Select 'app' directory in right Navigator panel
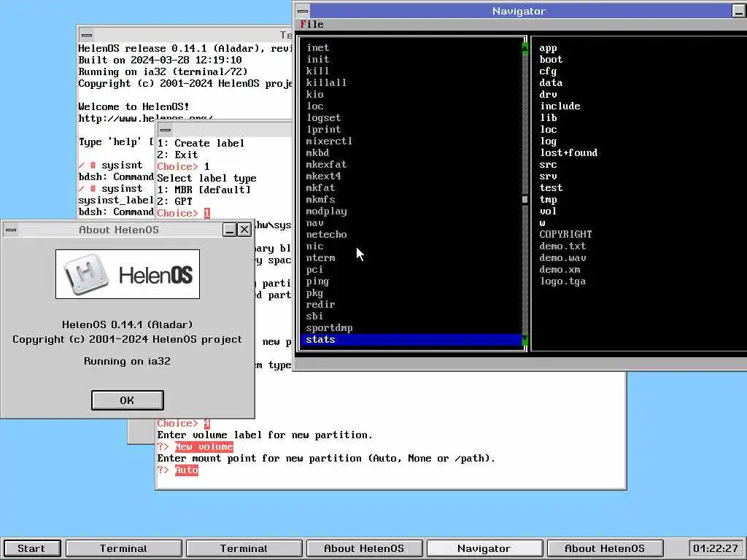This screenshot has height=560, width=747. coord(549,47)
